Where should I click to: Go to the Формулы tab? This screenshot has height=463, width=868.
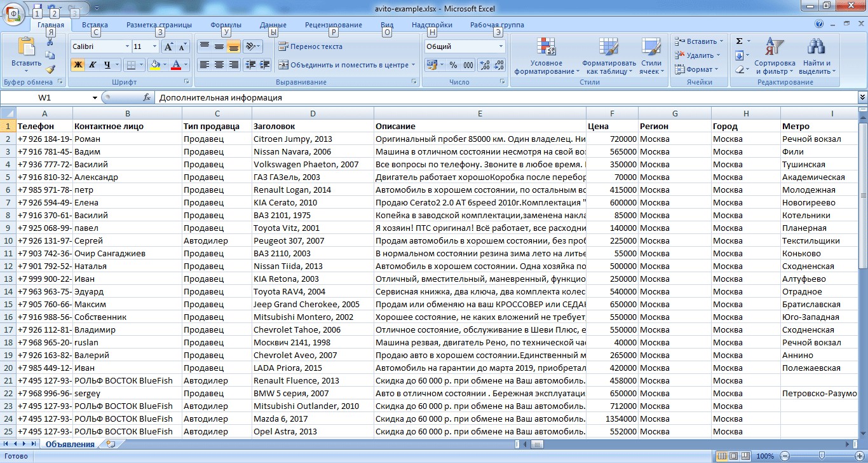pyautogui.click(x=226, y=25)
